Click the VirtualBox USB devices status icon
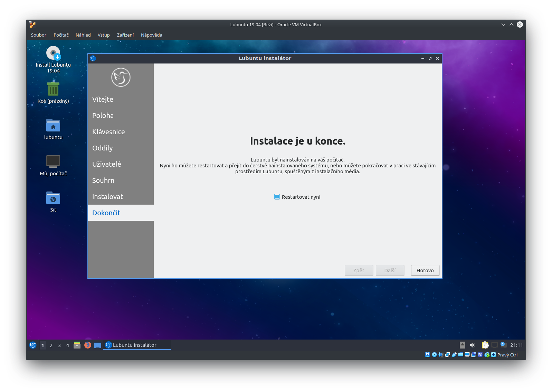The image size is (552, 392). [454, 355]
